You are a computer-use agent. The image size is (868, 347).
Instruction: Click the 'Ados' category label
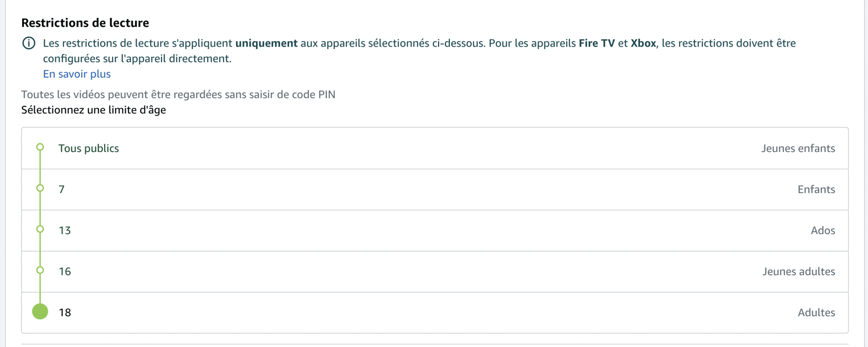point(823,230)
